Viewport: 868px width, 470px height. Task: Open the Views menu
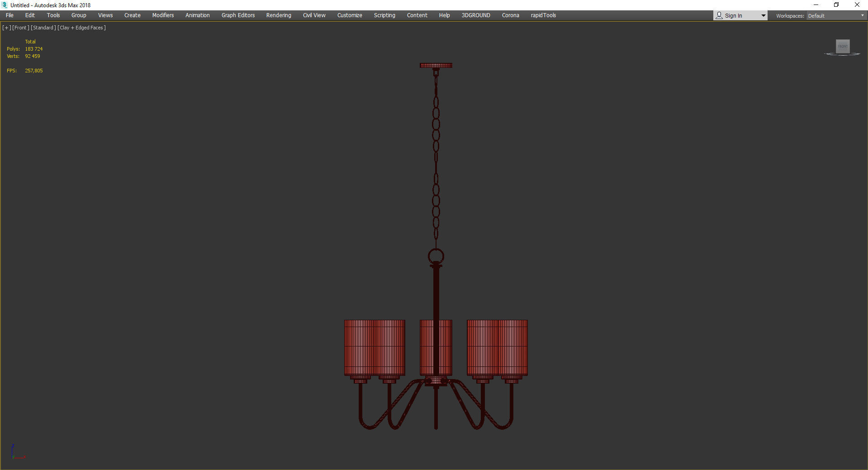pos(105,15)
